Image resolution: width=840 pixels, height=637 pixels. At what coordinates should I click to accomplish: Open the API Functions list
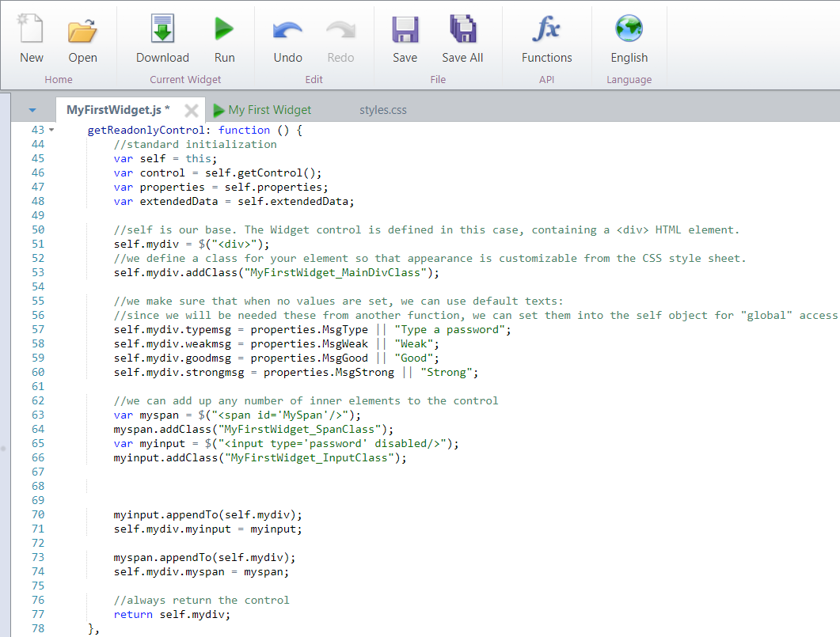pos(546,29)
